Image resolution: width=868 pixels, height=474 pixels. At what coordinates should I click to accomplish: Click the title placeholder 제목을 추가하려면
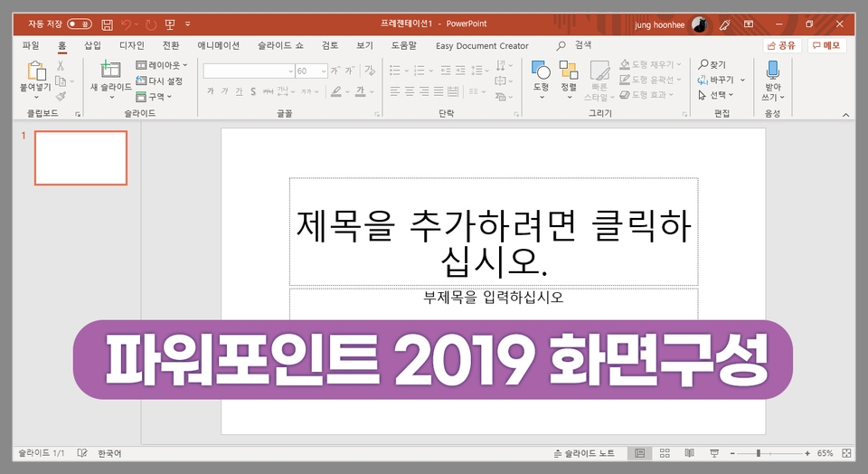(494, 232)
